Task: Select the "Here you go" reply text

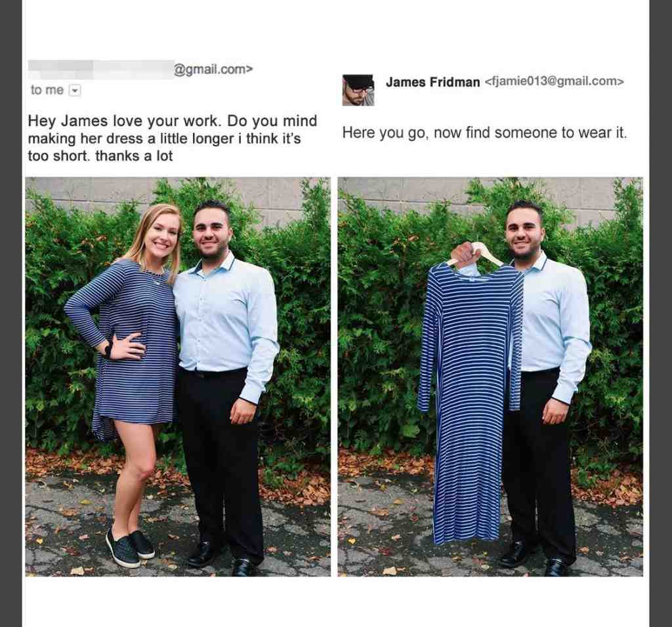Action: [484, 132]
